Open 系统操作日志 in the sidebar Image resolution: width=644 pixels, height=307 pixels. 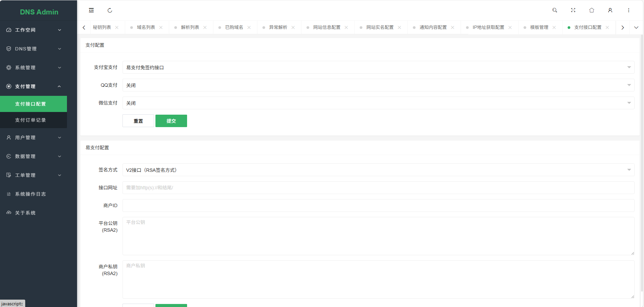(30, 194)
